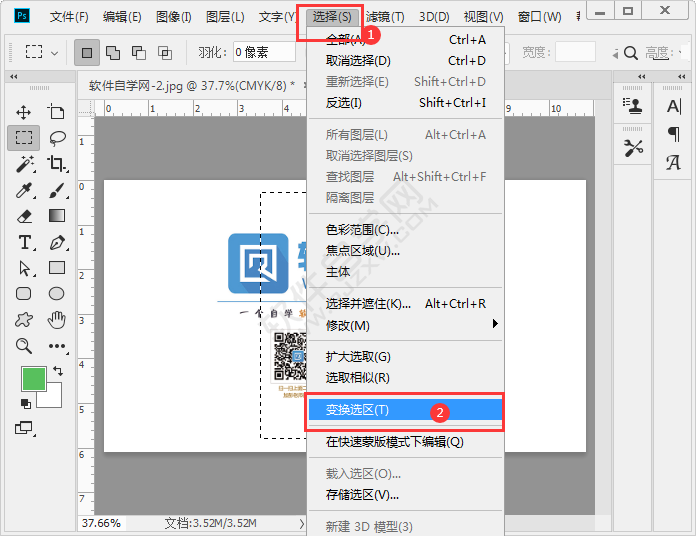The image size is (696, 536).
Task: Click the Photoshop Ps logo icon
Action: pos(22,16)
